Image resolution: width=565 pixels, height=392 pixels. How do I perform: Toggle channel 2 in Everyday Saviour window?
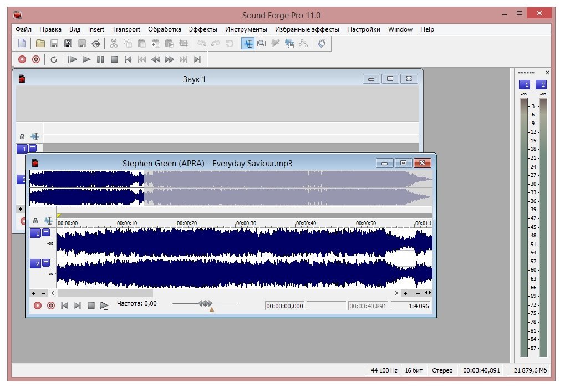click(35, 264)
